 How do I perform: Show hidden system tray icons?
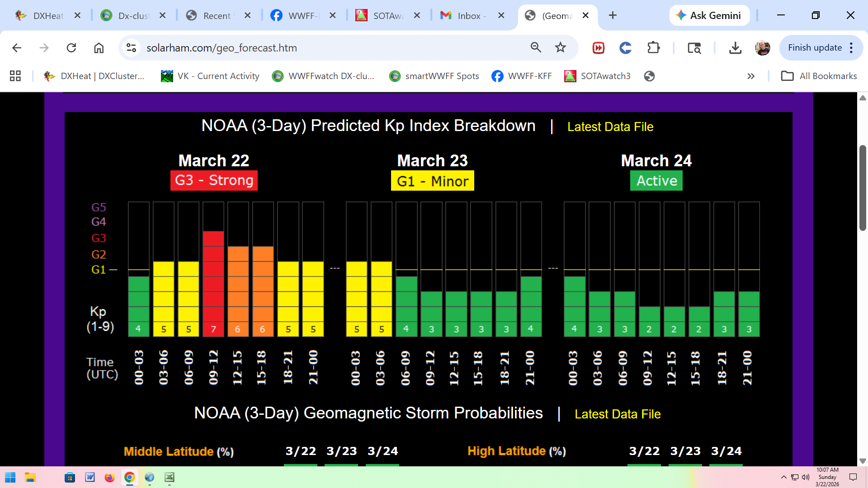(783, 477)
